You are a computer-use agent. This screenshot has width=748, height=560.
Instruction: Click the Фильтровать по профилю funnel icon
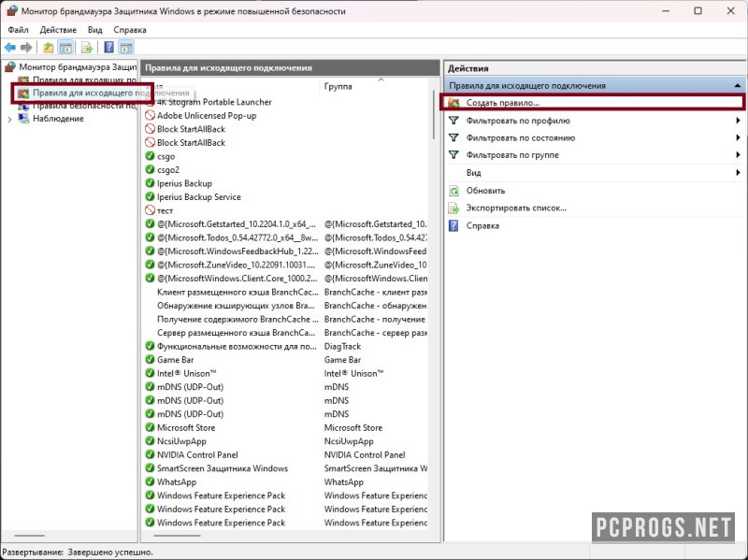[454, 121]
